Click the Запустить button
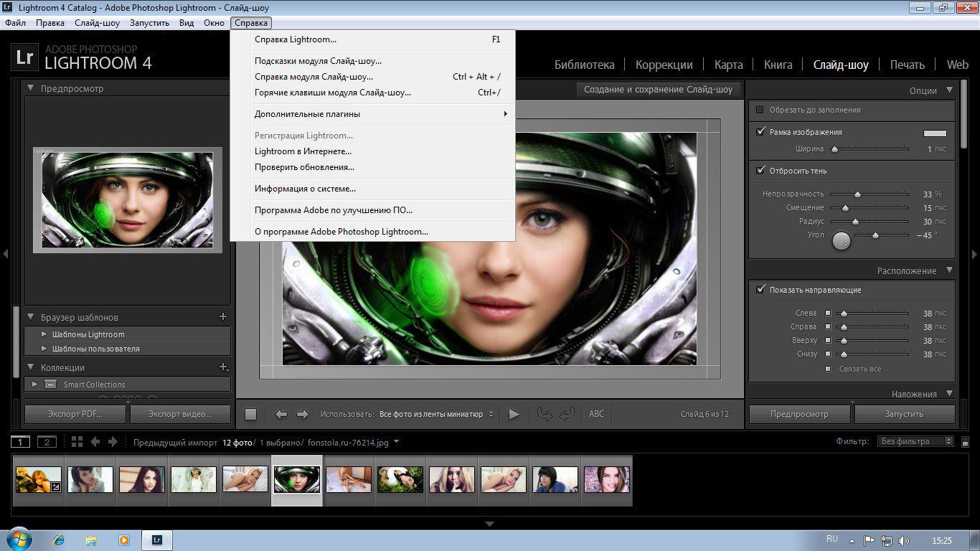 [904, 414]
